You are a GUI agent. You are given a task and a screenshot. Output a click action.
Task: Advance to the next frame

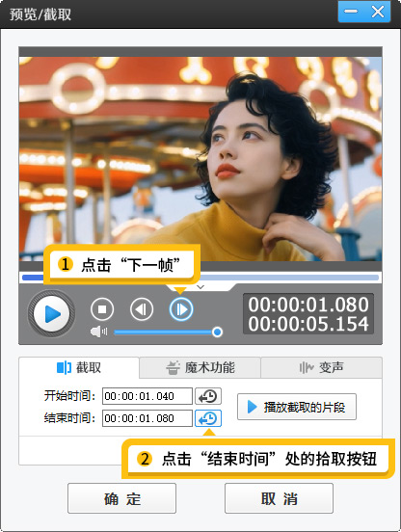pyautogui.click(x=181, y=309)
